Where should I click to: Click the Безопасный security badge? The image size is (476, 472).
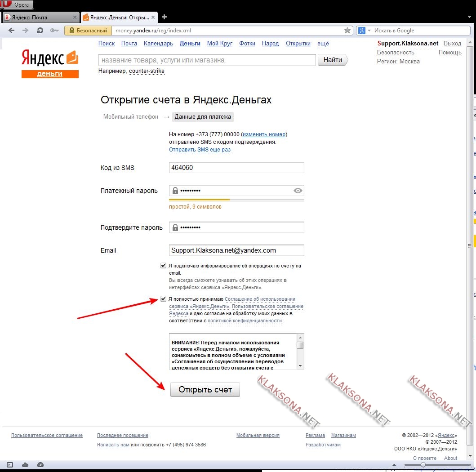click(x=89, y=31)
